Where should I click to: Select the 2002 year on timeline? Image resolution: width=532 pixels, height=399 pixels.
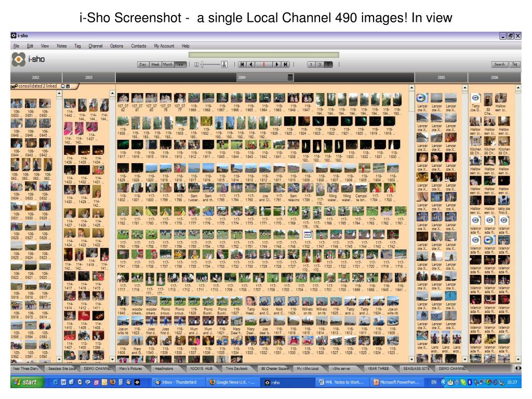36,77
